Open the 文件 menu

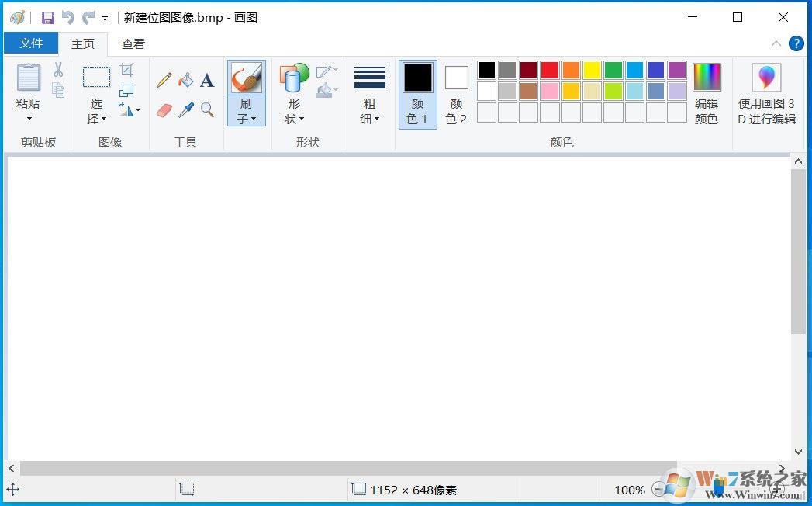coord(31,43)
